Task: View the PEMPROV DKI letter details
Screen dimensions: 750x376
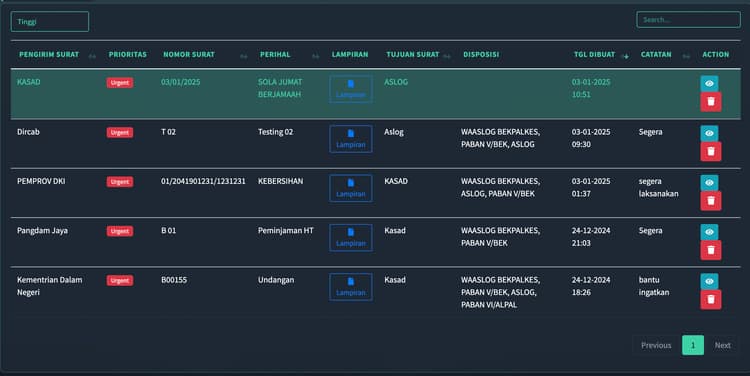Action: pyautogui.click(x=709, y=182)
